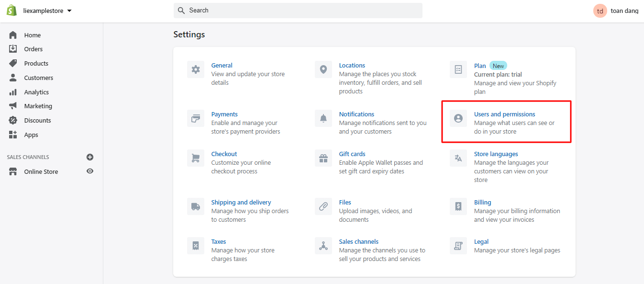Click the Payments card icon
This screenshot has height=284, width=644.
(x=196, y=118)
